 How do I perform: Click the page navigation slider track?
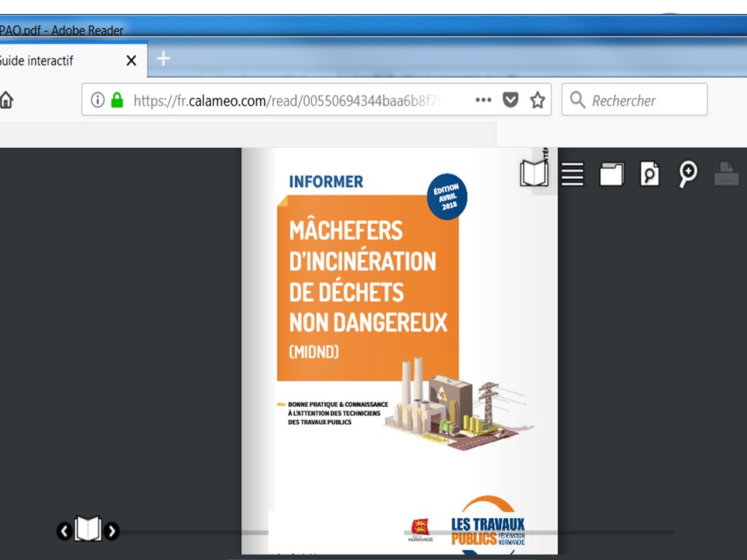pos(389,533)
